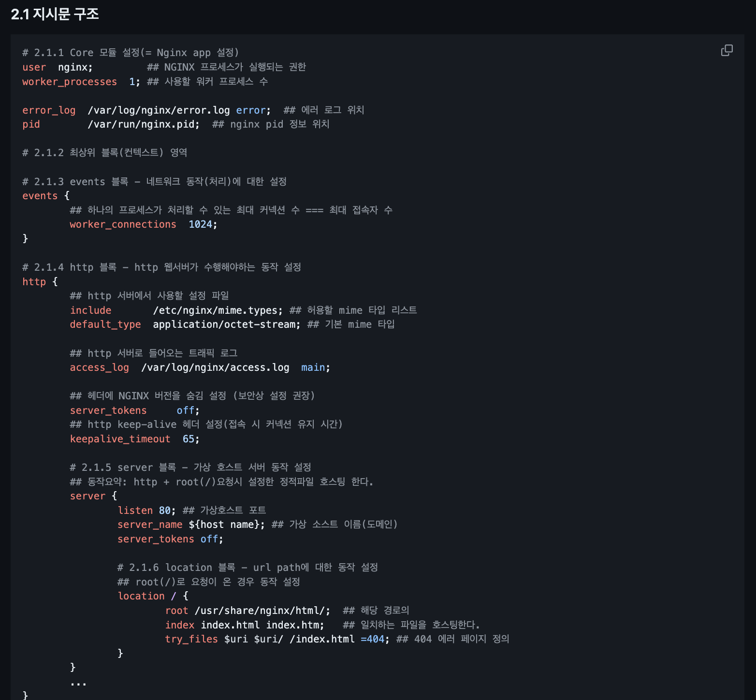Image resolution: width=756 pixels, height=700 pixels.
Task: Click the path "/etc/nginx/mime.types;"
Action: pos(218,310)
